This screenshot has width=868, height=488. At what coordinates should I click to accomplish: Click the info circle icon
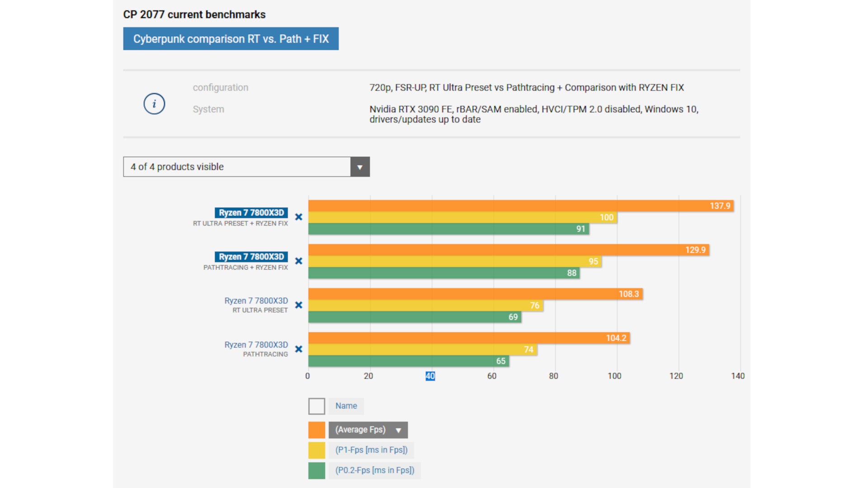coord(154,104)
